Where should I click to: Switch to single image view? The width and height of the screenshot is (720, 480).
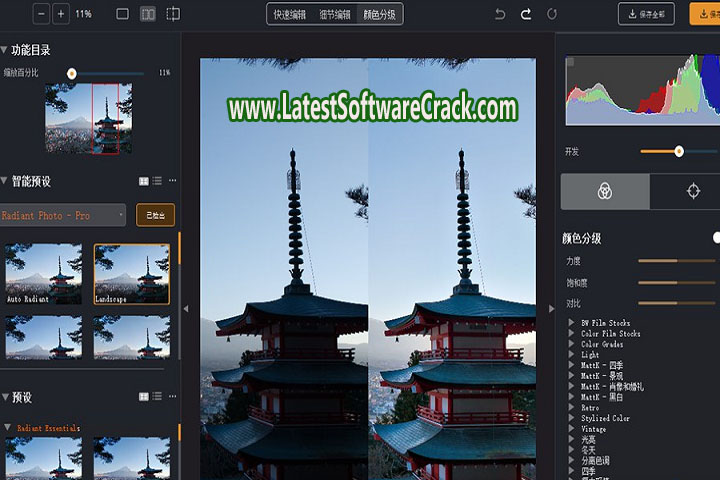(123, 14)
